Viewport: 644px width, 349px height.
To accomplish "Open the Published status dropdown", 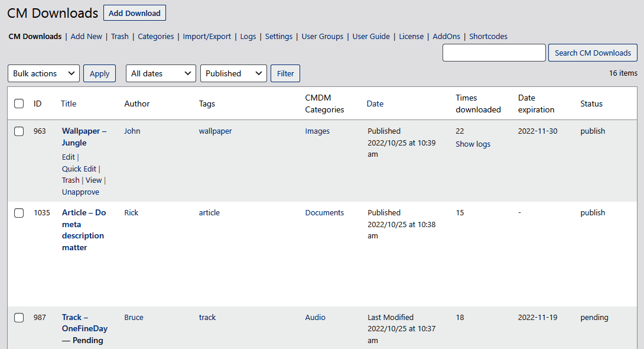I will [233, 73].
